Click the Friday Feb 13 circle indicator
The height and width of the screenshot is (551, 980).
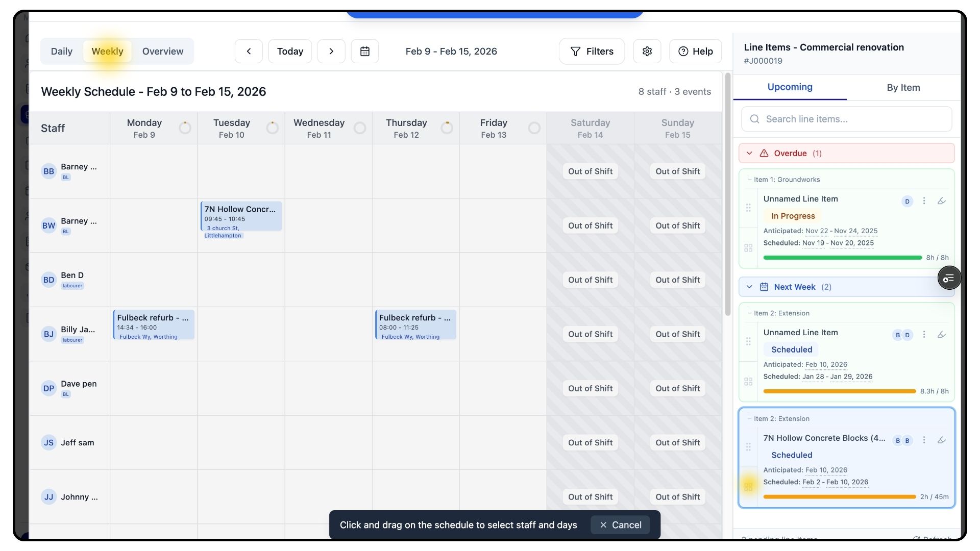tap(534, 128)
